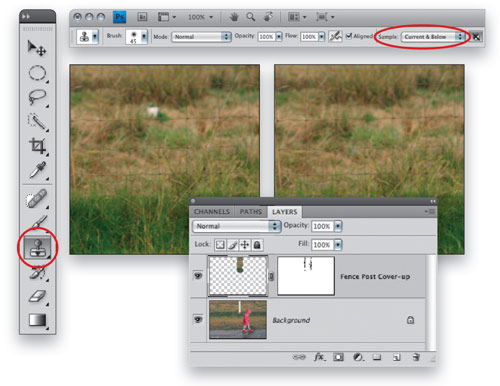Toggle lock all

point(257,245)
